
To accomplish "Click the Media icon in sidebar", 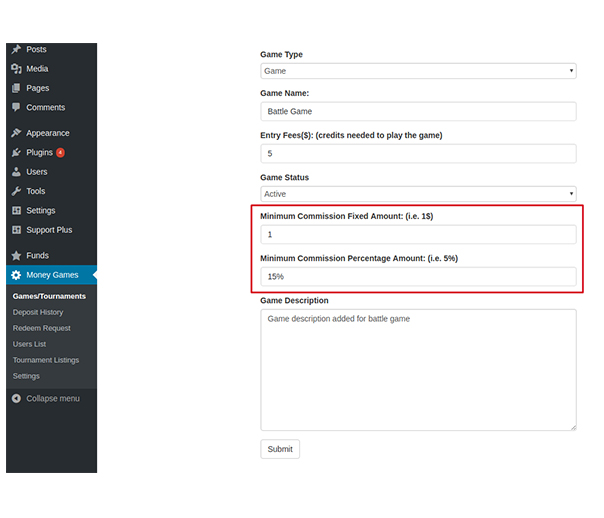I will click(x=16, y=69).
